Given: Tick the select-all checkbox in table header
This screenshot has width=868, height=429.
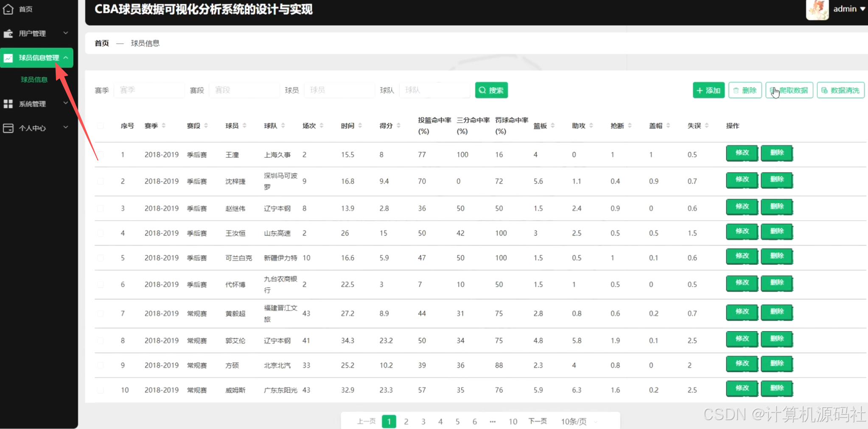Looking at the screenshot, I should point(101,126).
